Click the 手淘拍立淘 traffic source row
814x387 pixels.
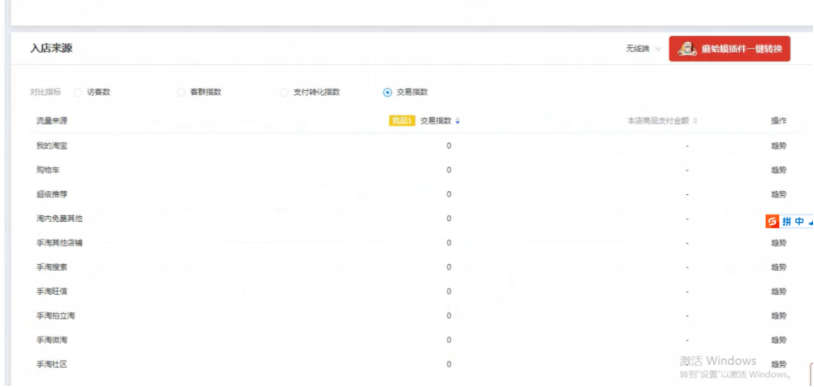pos(411,316)
